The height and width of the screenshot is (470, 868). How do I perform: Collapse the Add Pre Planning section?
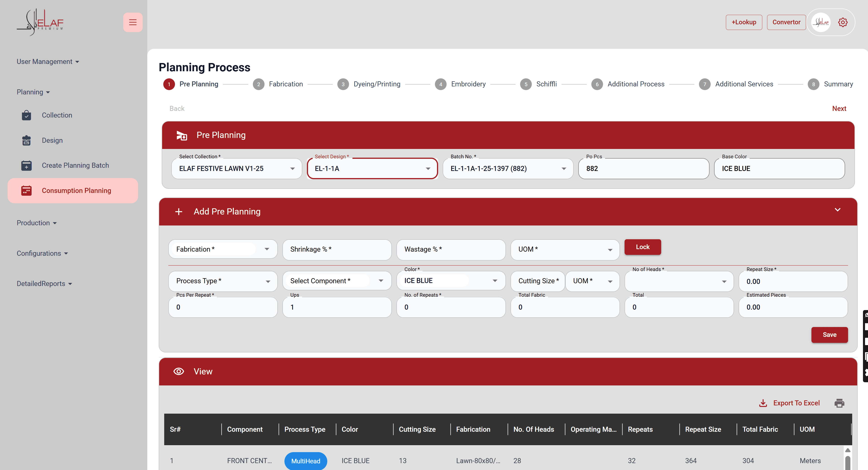(x=838, y=210)
